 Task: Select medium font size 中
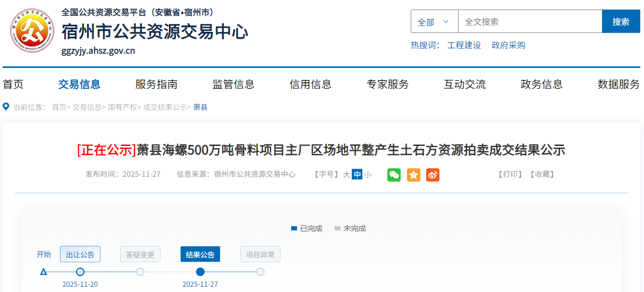pyautogui.click(x=357, y=174)
